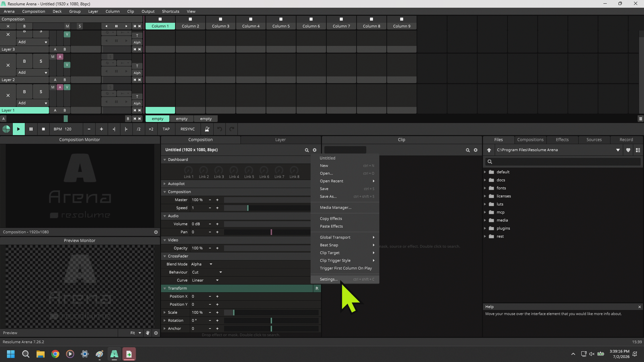Open the Preview Fit zoom dropdown
The height and width of the screenshot is (362, 644).
pyautogui.click(x=136, y=333)
